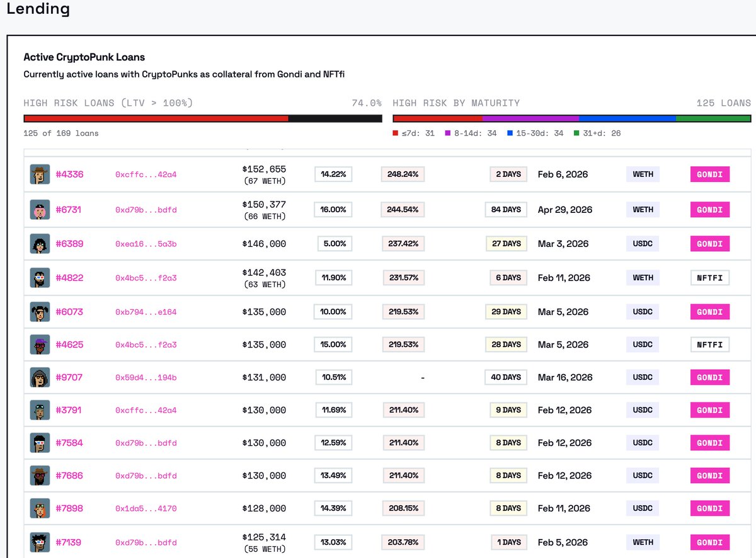
Task: Open the CryptoPunk #3791 avatar thumbnail
Action: click(40, 410)
